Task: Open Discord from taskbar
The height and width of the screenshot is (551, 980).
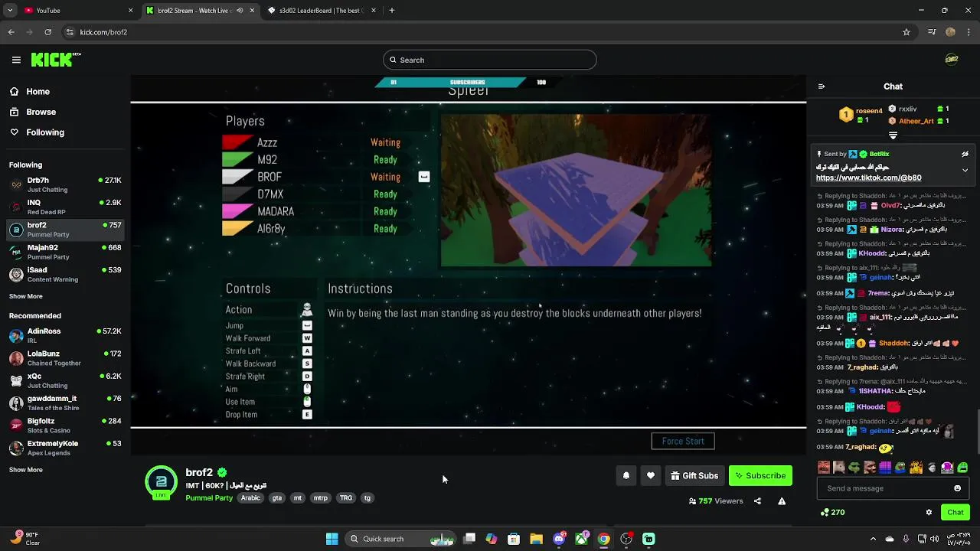Action: (559, 539)
